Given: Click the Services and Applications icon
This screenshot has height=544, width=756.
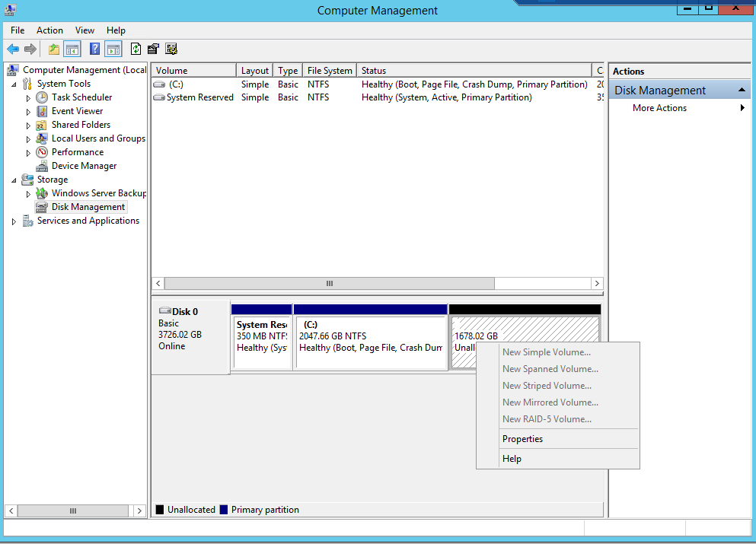Looking at the screenshot, I should coord(28,221).
